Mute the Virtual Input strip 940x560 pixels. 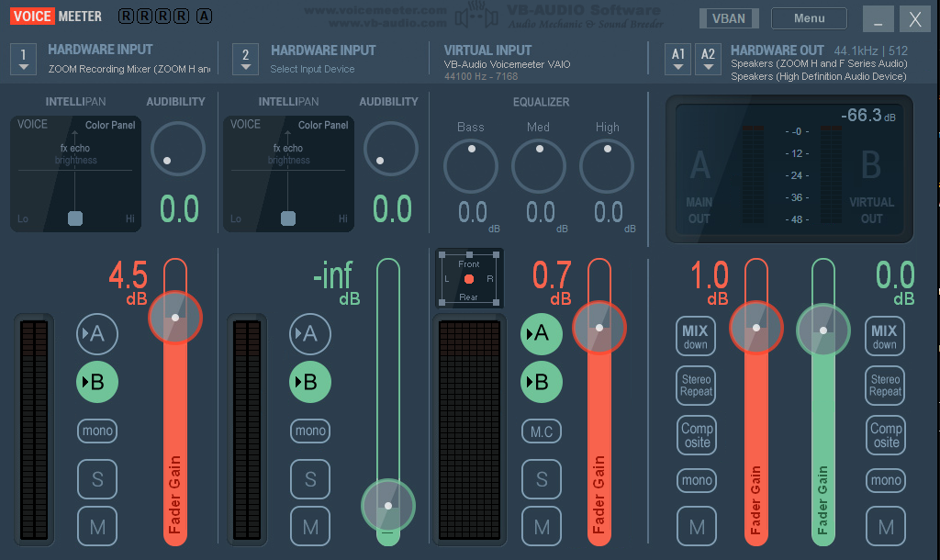tap(542, 526)
